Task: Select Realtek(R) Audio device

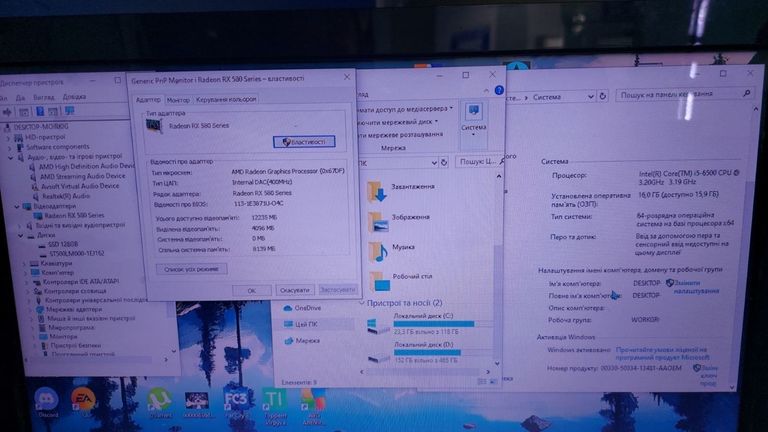Action: point(66,196)
